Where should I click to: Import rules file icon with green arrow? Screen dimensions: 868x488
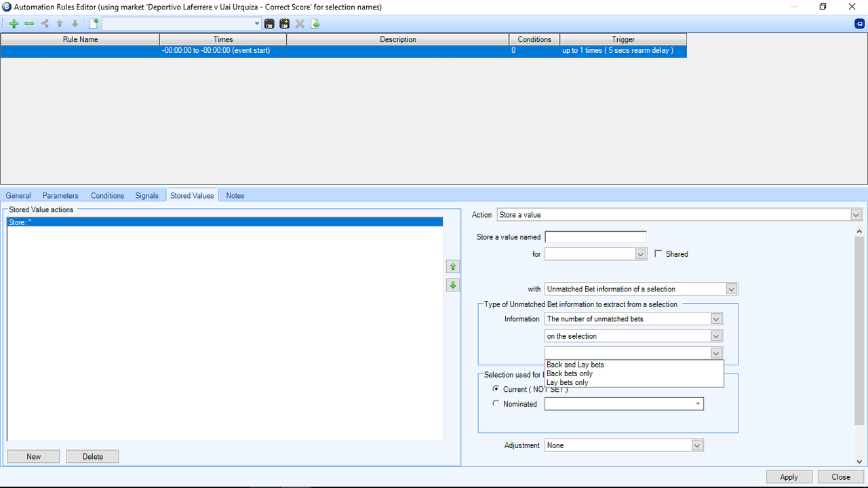coord(315,24)
